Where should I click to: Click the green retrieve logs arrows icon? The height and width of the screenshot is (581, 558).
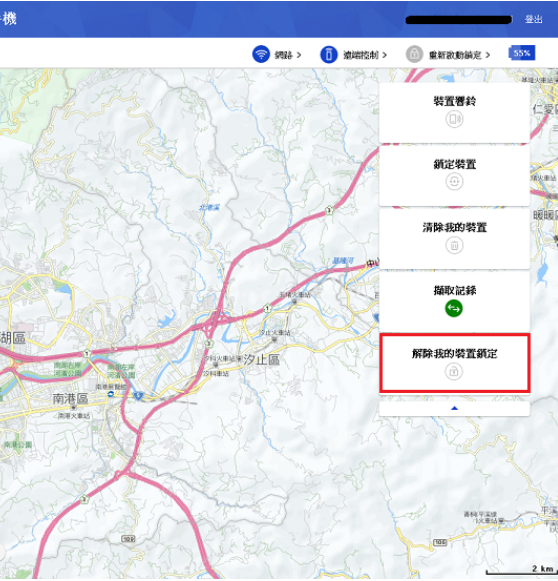pos(454,308)
